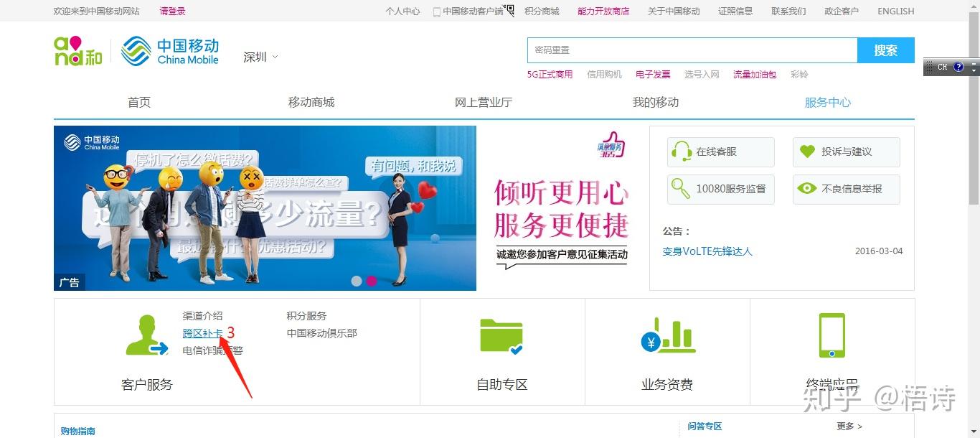Image resolution: width=980 pixels, height=438 pixels.
Task: Click the 10080 service supervision magnifier icon
Action: pos(680,189)
